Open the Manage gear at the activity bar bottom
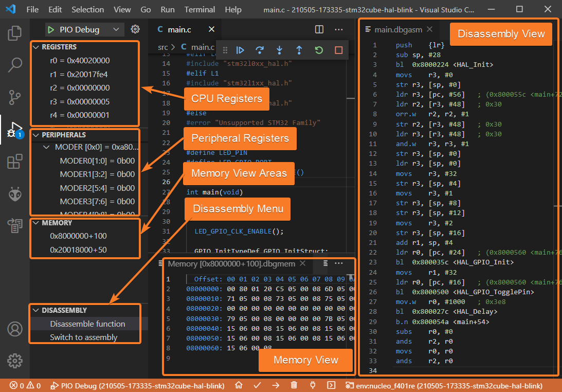Screen dimensions: 562x392 15,361
